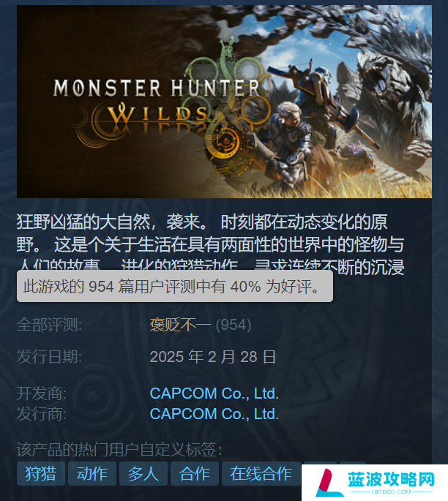This screenshot has height=501, width=448.
Task: Open the Monster Hunter Wilds header image
Action: (x=224, y=102)
